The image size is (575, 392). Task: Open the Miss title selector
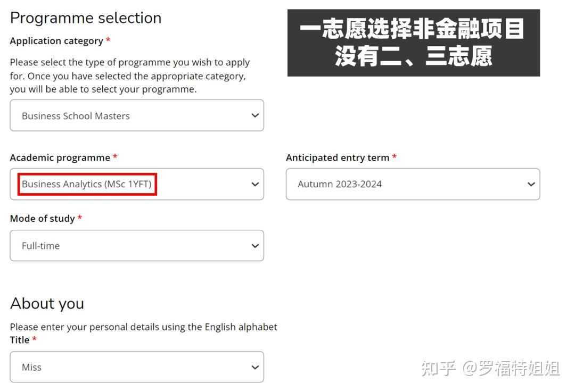pos(137,367)
